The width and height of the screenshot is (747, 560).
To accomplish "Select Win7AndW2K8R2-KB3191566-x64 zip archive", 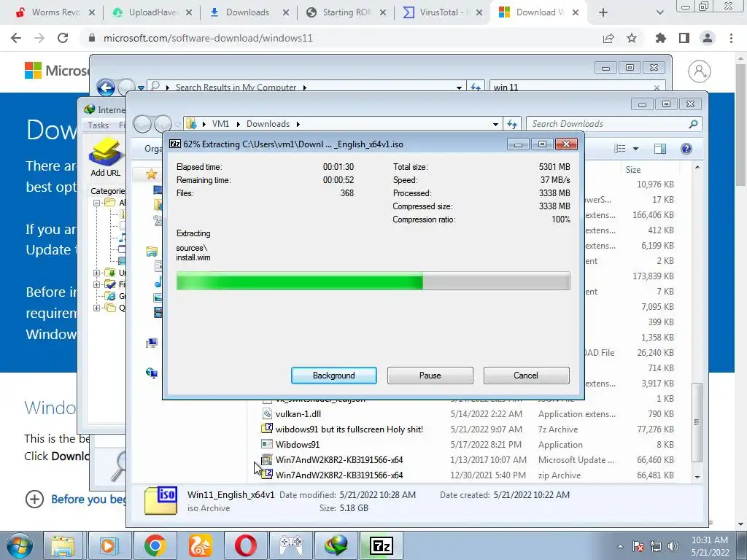I will [x=338, y=475].
